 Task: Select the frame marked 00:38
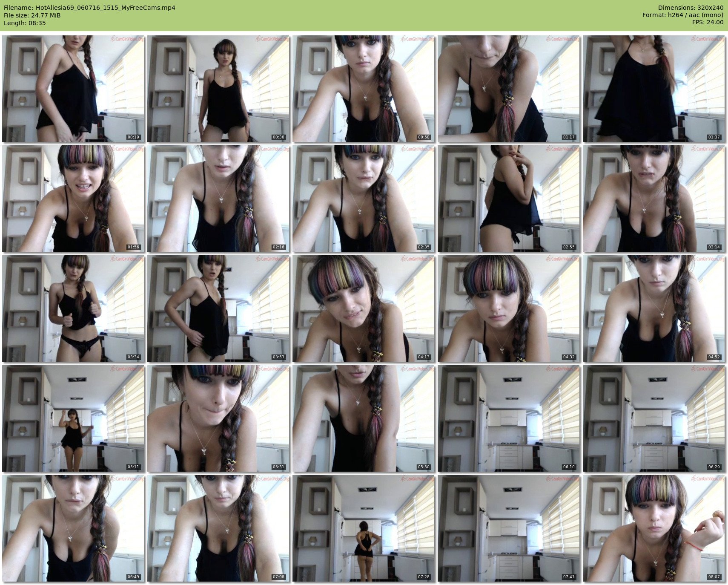(218, 89)
